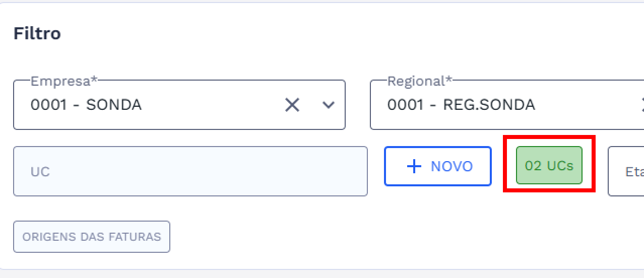
Task: Click the plus icon on NOVO button
Action: pos(414,166)
